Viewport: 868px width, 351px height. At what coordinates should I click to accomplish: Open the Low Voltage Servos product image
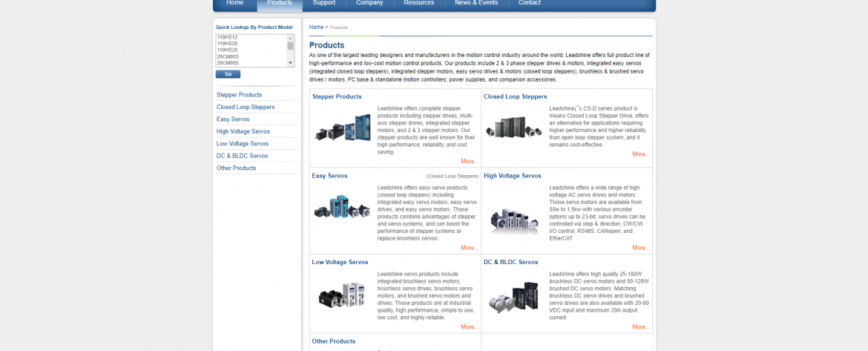coord(342,295)
